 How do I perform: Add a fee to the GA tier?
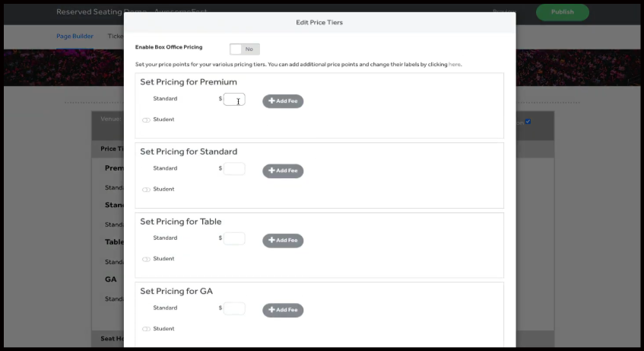pyautogui.click(x=283, y=310)
